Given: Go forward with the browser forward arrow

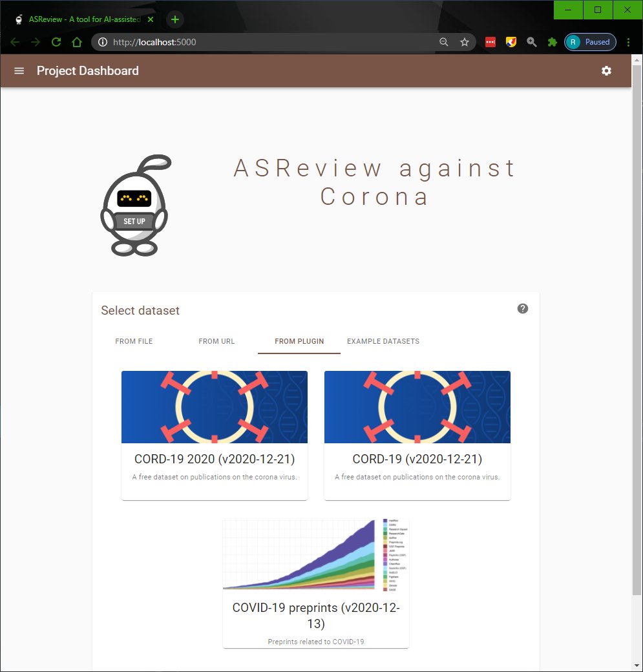Looking at the screenshot, I should (x=36, y=42).
